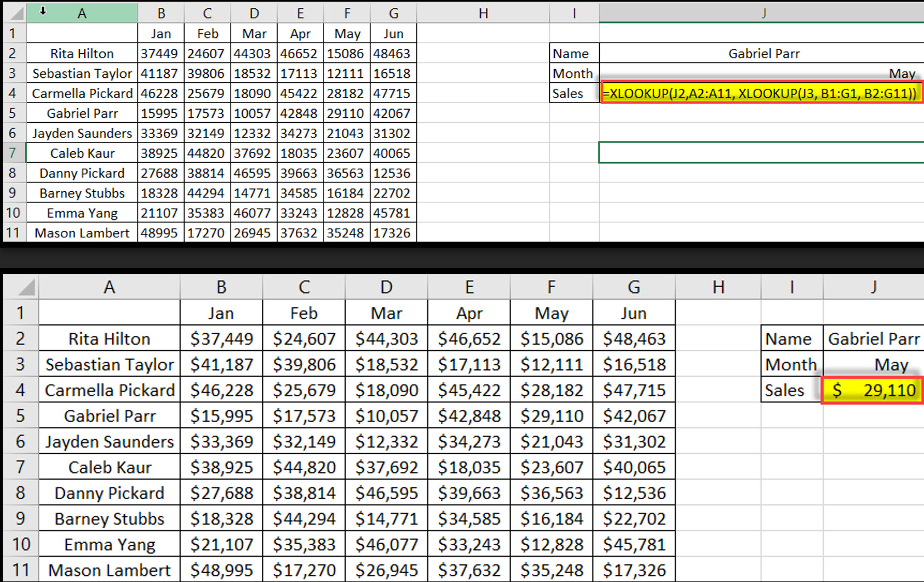Screen dimensions: 924x582
Task: Select the Jan month header cell
Action: pyautogui.click(x=160, y=33)
